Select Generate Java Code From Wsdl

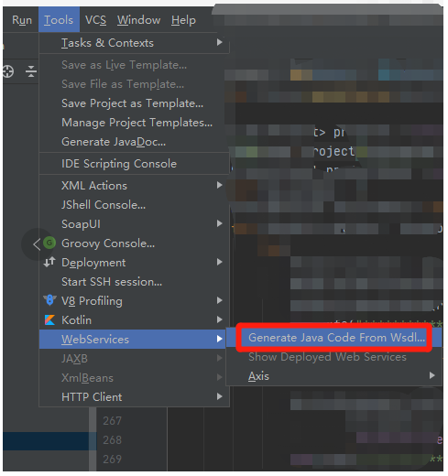(x=334, y=338)
